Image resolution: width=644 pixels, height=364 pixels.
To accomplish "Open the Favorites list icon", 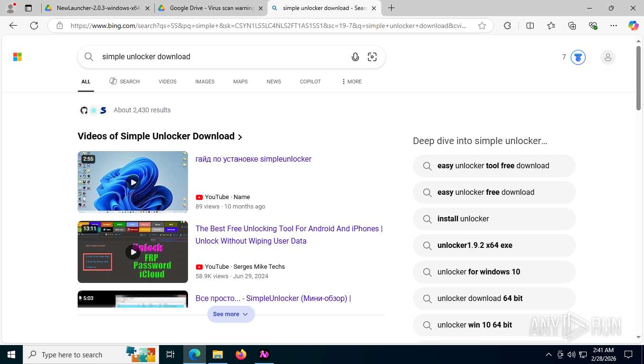I will pyautogui.click(x=551, y=26).
